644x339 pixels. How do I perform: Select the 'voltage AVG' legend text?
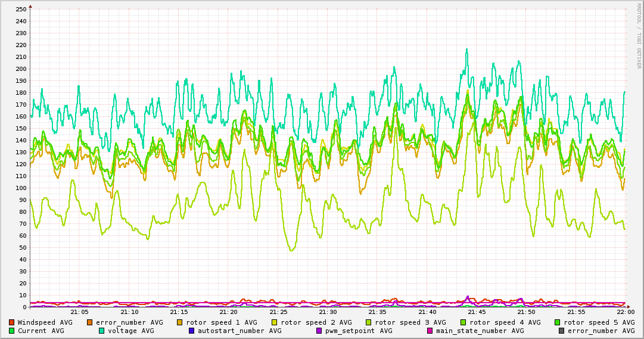pos(131,331)
